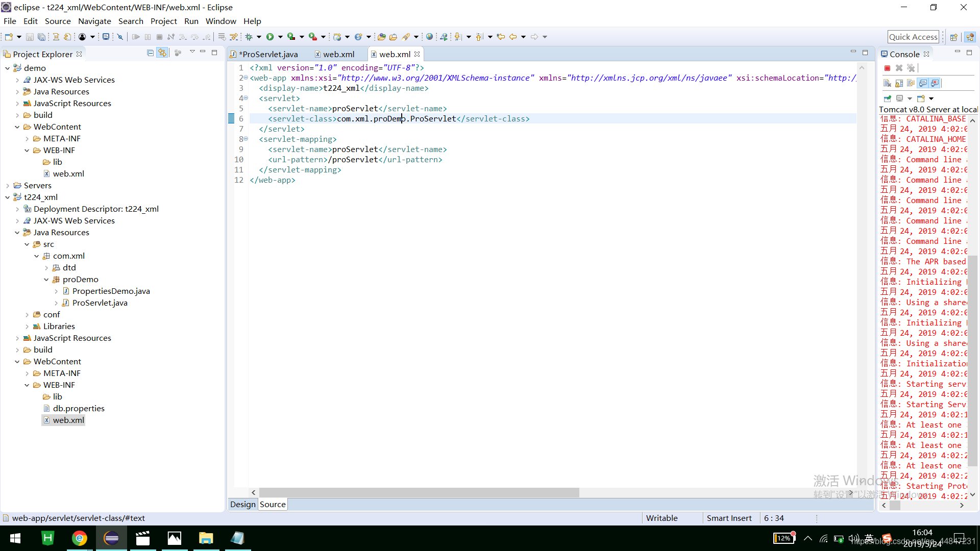
Task: Click the Open Task toolbar icon
Action: pos(393,37)
